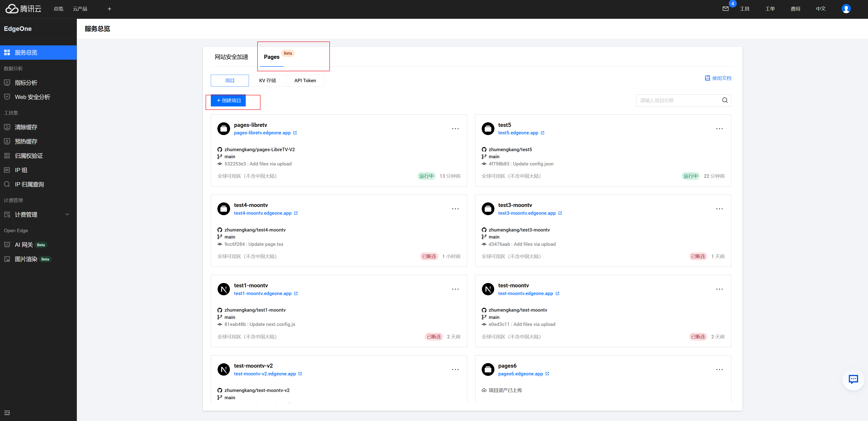Switch to the API Token tab
Screen dimensions: 868x421
click(305, 81)
